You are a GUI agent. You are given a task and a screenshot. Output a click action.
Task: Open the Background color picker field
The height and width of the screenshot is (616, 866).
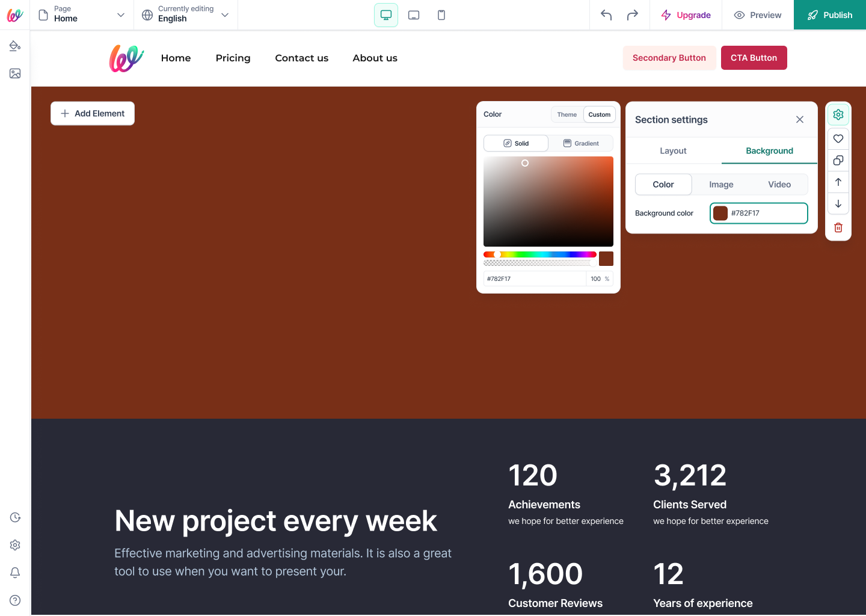pos(758,213)
